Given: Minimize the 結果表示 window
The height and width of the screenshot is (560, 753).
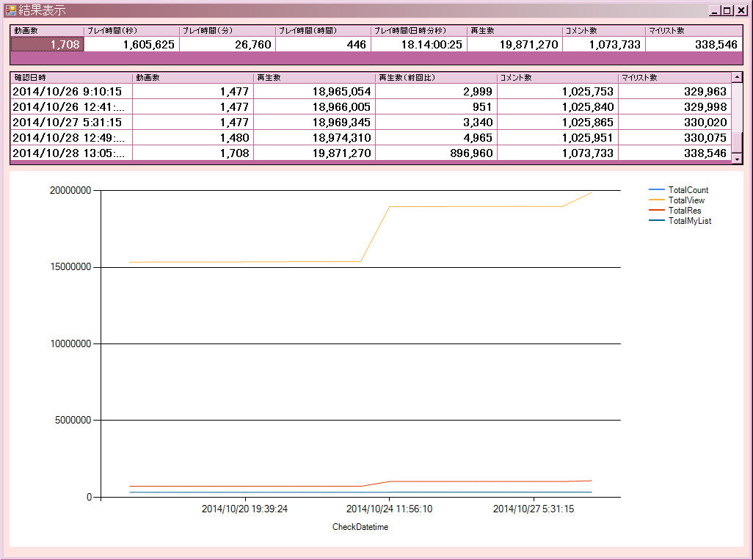Looking at the screenshot, I should (715, 10).
